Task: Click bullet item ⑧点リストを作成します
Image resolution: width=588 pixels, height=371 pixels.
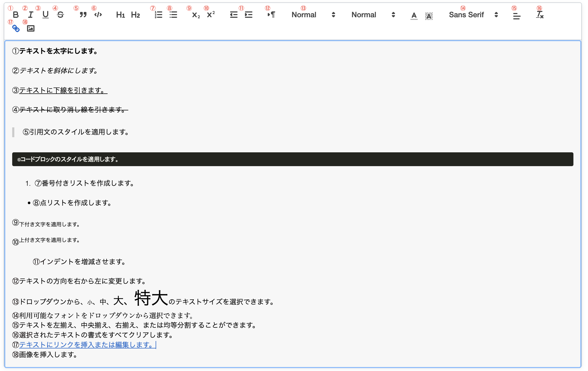Action: tap(72, 203)
